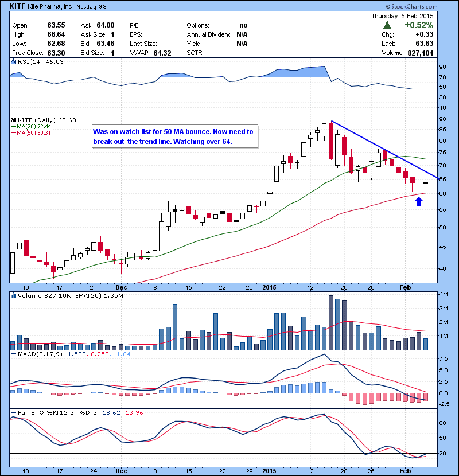Click the 'Annual Dividend:' label

pos(209,34)
